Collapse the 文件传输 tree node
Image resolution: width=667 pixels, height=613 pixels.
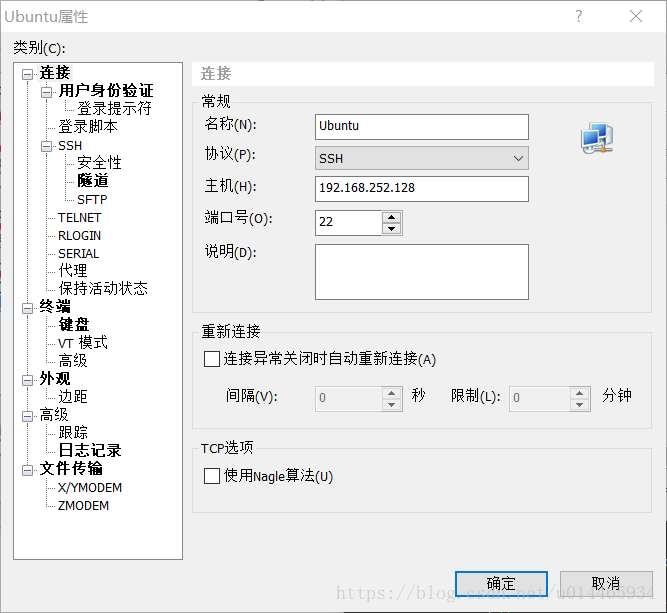(x=28, y=470)
